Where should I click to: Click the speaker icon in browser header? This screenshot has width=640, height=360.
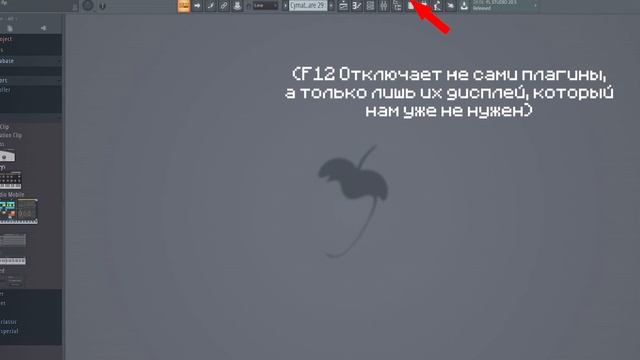click(43, 28)
